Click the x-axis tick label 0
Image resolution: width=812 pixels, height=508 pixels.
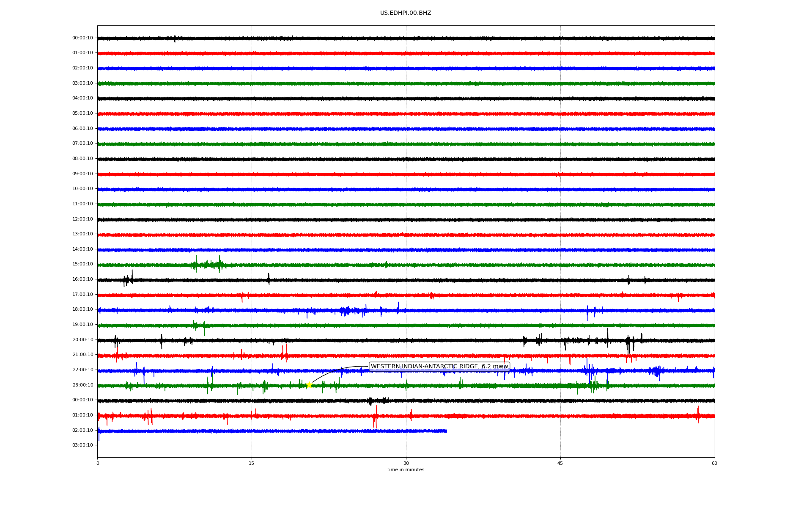pyautogui.click(x=98, y=463)
